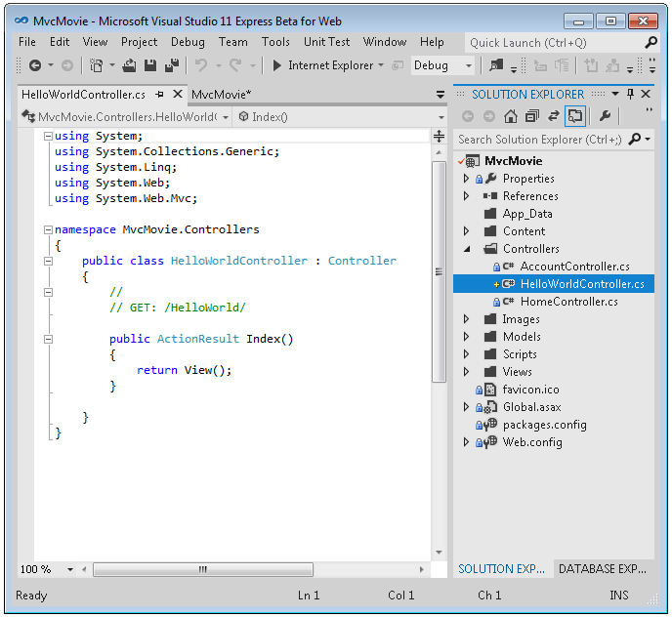Click the vertical scrollbar thumb of editor

(x=439, y=271)
